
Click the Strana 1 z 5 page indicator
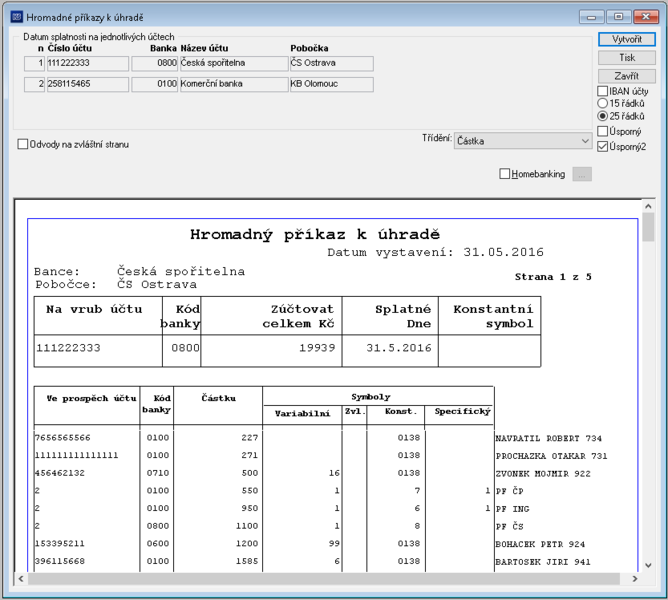coord(553,277)
